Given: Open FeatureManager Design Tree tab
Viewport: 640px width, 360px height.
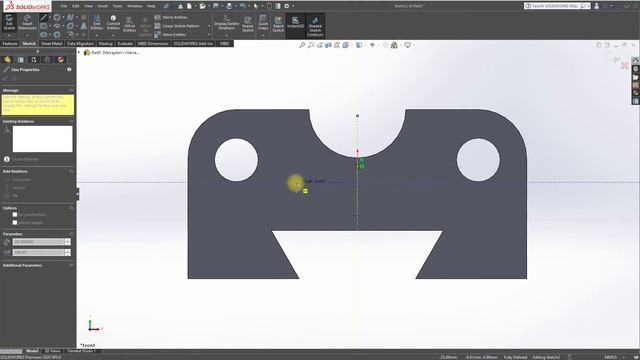Looking at the screenshot, I should pyautogui.click(x=7, y=60).
